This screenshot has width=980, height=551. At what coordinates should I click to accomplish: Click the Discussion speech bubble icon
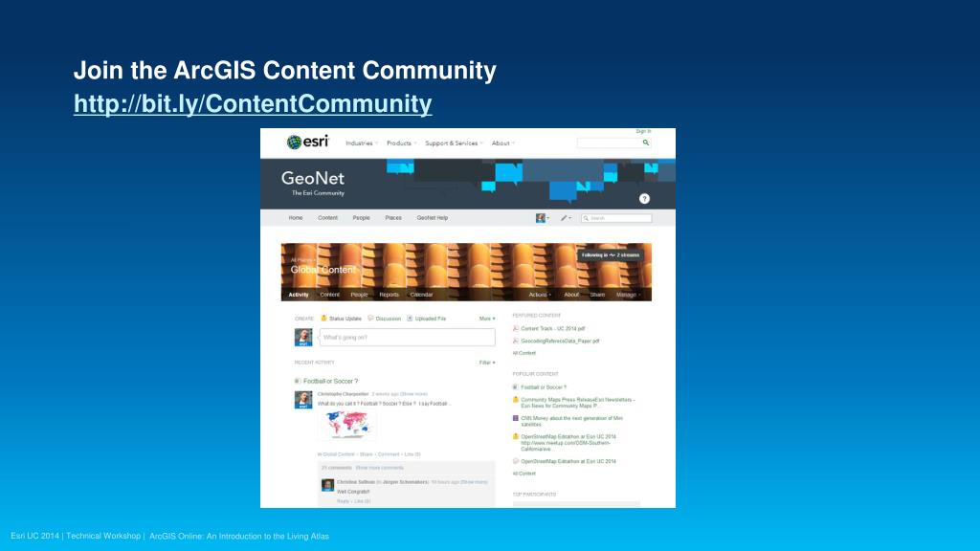click(x=370, y=318)
